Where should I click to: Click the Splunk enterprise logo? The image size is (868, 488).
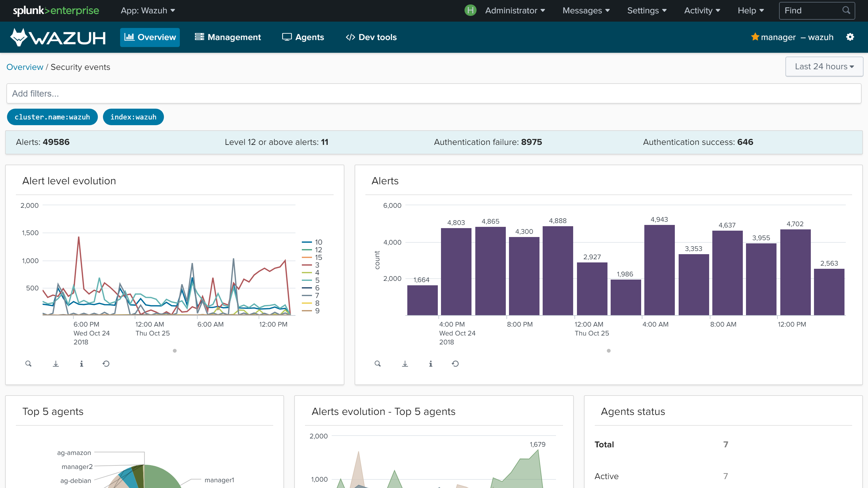(56, 10)
